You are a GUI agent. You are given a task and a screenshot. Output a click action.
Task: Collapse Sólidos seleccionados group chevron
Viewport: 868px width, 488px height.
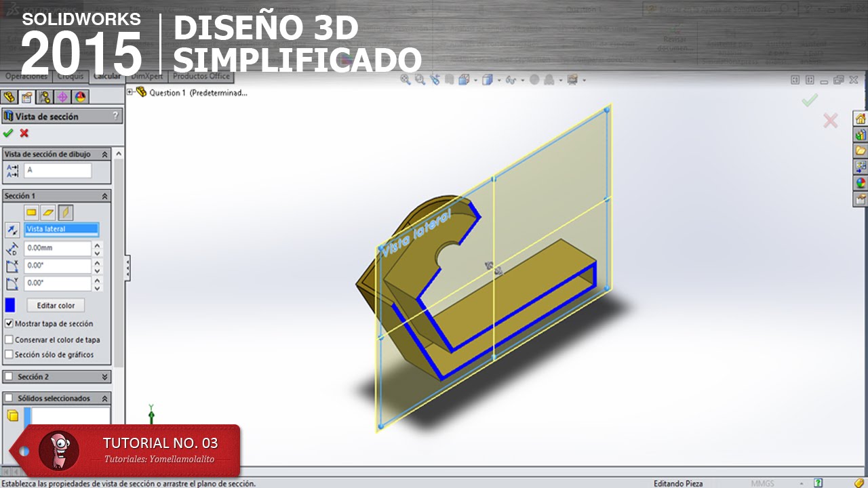[105, 399]
